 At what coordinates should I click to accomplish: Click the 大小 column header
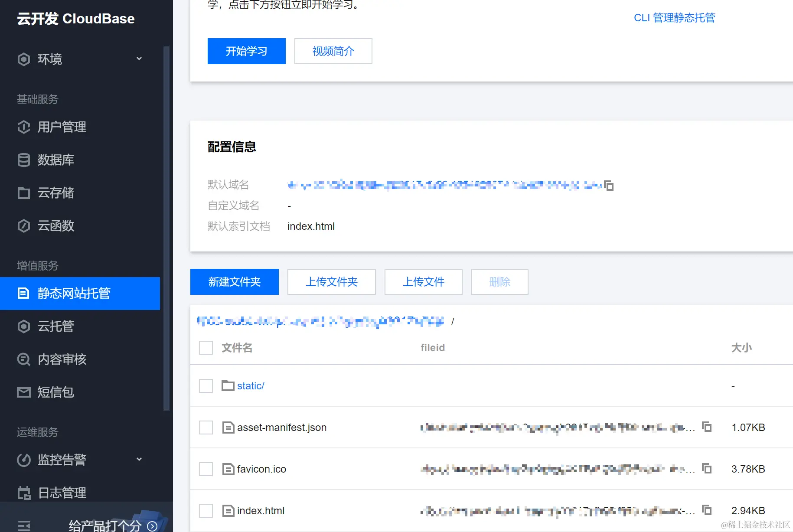[742, 348]
